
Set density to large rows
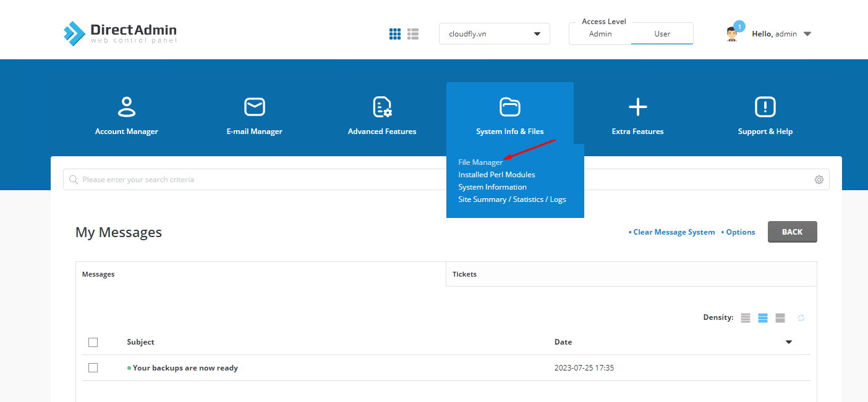pyautogui.click(x=780, y=318)
